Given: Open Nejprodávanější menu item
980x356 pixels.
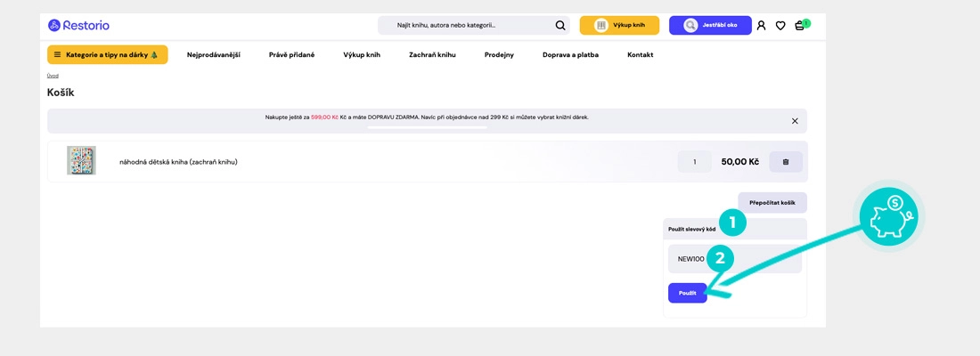Looking at the screenshot, I should 213,55.
